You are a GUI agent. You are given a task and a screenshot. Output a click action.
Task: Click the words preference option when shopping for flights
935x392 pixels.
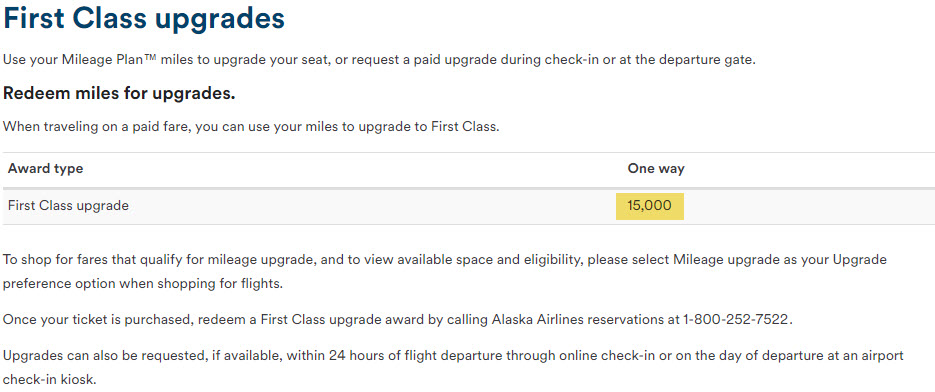(143, 283)
